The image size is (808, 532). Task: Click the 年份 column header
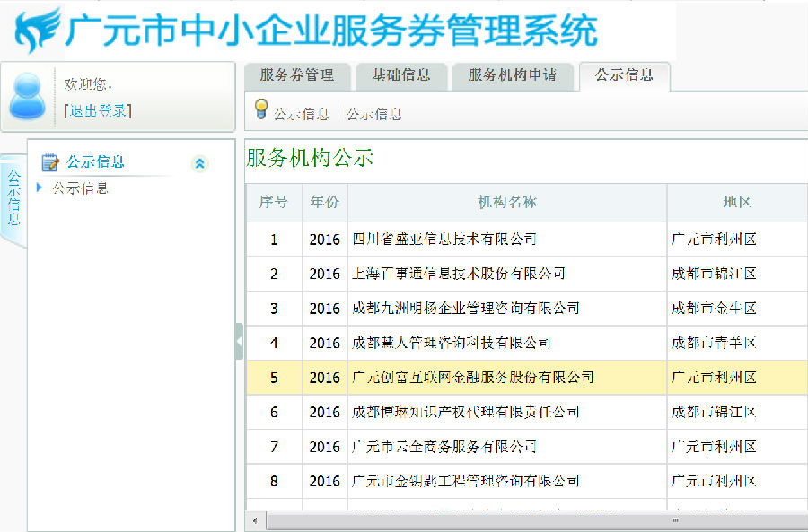point(324,203)
